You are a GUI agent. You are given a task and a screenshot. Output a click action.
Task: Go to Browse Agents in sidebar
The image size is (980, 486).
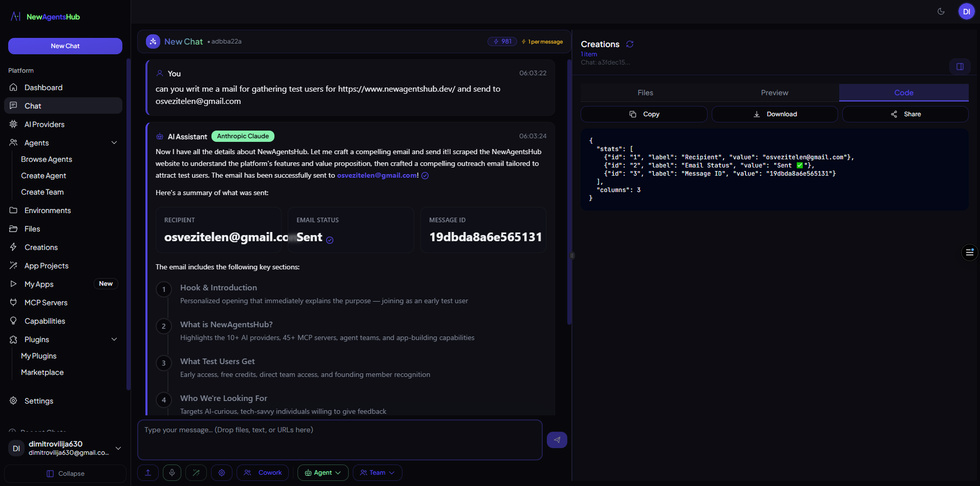[x=47, y=159]
